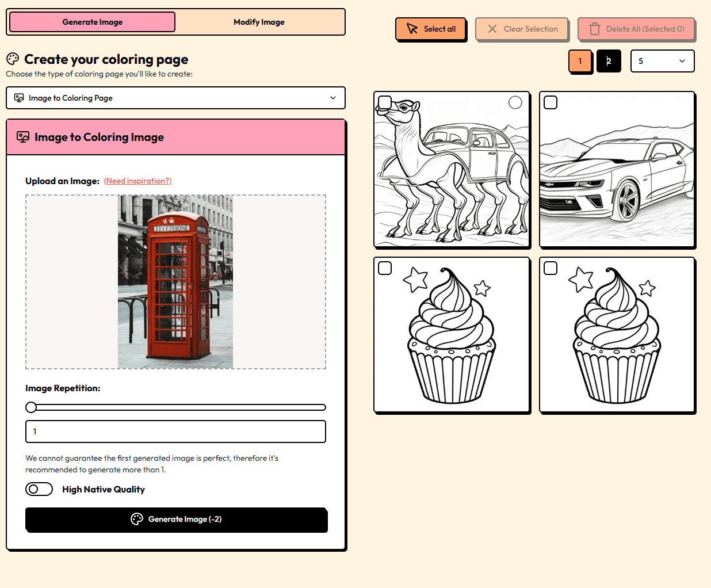Click the X icon on Clear Selection
Viewport: 711px width, 588px height.
coord(492,29)
